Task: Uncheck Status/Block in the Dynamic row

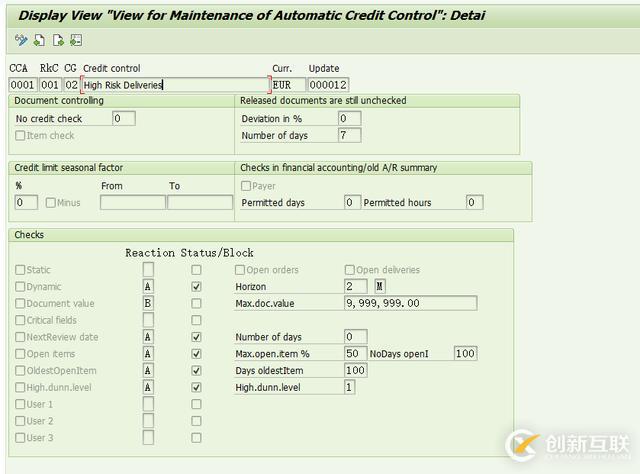Action: tap(196, 287)
